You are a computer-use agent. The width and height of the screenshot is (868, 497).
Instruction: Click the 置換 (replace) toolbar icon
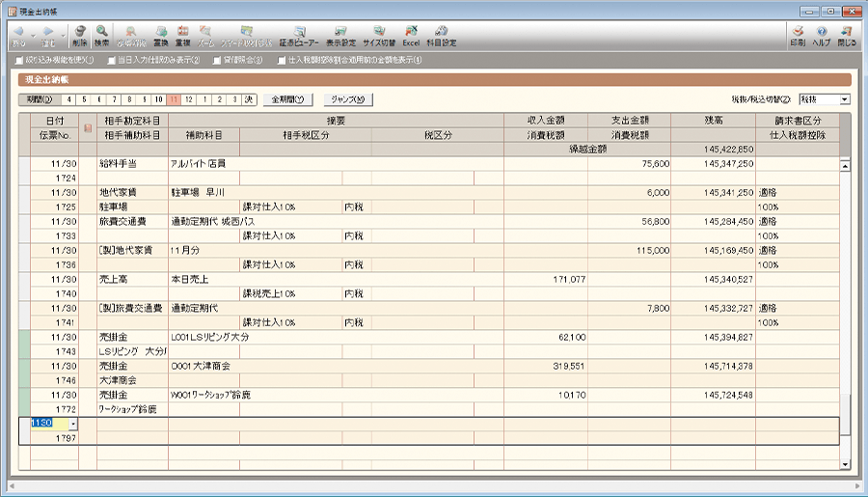pos(161,36)
